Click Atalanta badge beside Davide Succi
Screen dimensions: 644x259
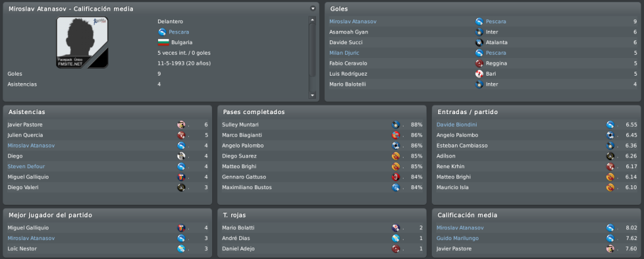coord(479,42)
